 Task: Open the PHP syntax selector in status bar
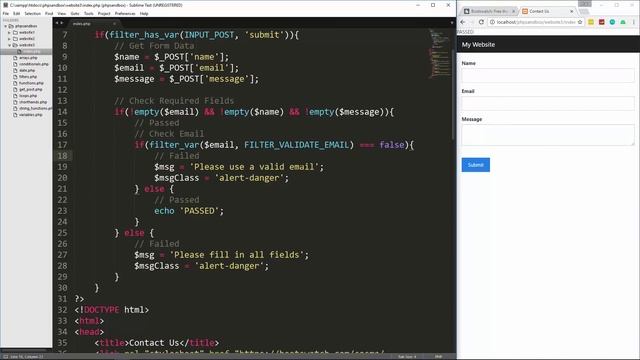438,357
